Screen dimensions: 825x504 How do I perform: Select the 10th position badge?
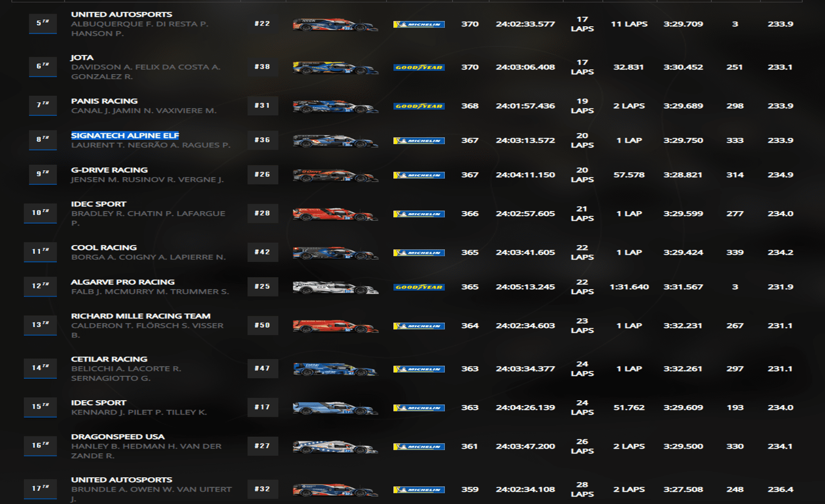pos(40,213)
